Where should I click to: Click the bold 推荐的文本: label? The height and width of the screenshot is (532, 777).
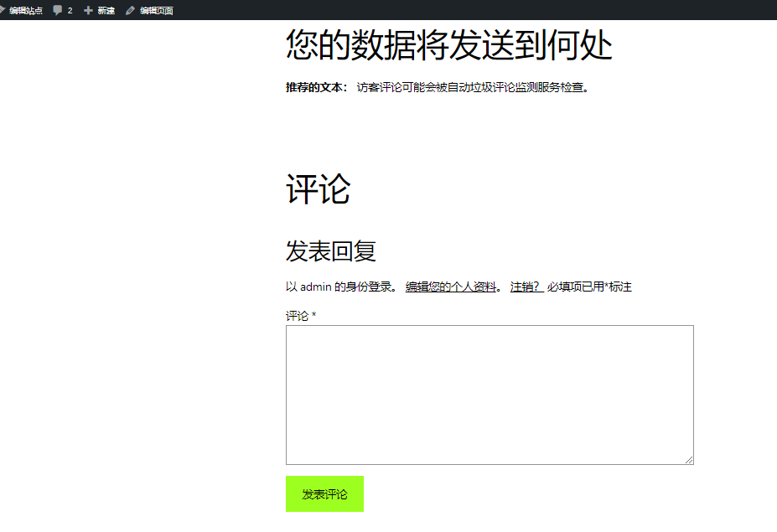coord(316,87)
